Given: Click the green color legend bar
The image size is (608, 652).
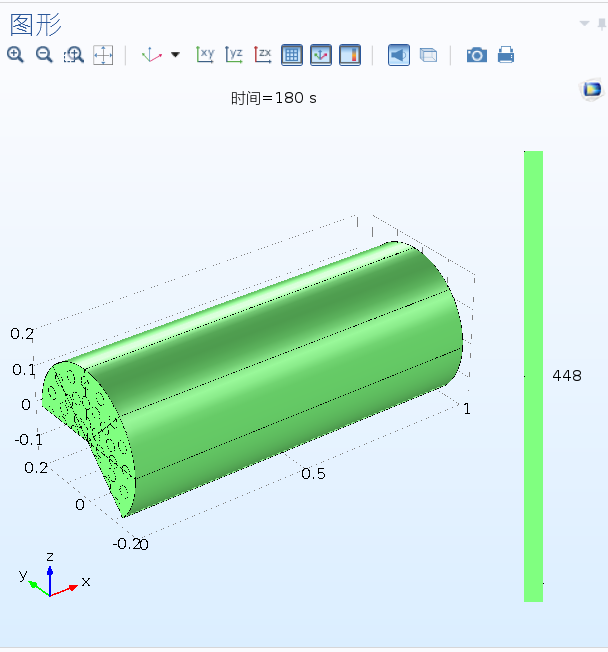Looking at the screenshot, I should point(534,376).
